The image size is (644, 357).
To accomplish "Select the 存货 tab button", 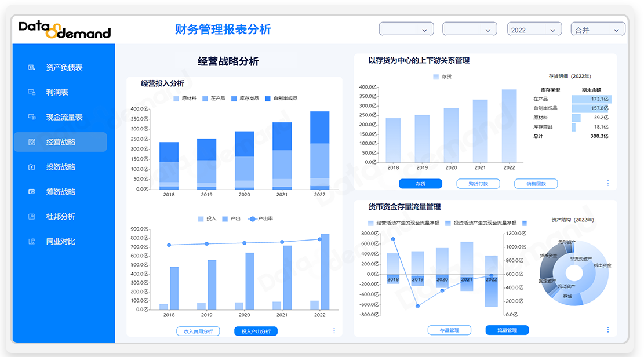I will point(421,184).
